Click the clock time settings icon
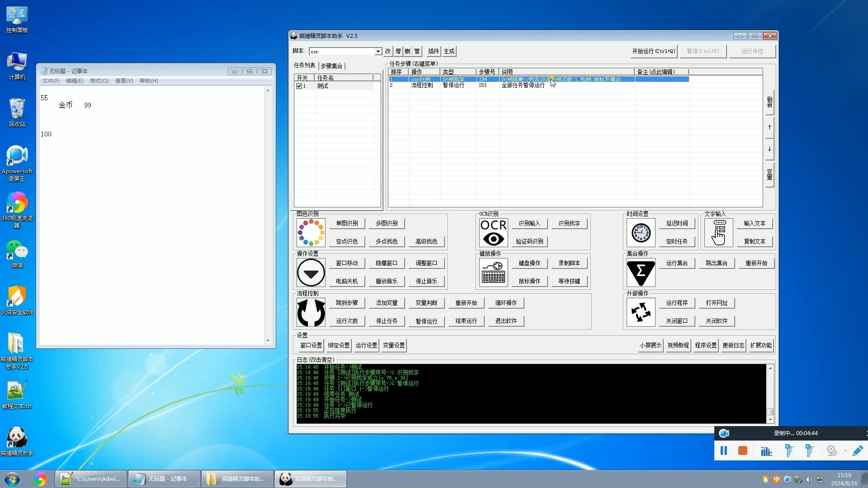This screenshot has width=868, height=488. tap(641, 233)
